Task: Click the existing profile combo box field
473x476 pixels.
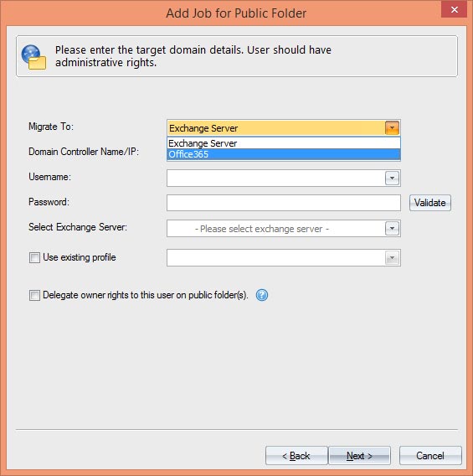Action: (276, 258)
